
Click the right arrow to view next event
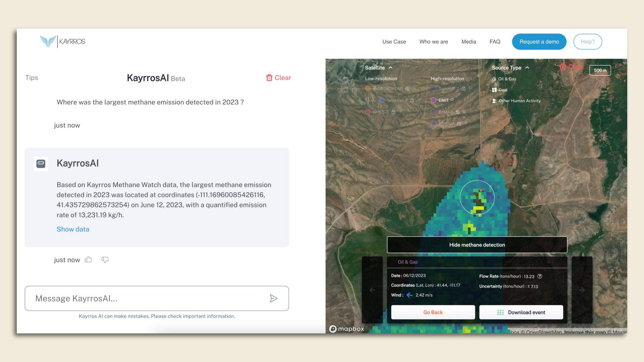pyautogui.click(x=582, y=290)
